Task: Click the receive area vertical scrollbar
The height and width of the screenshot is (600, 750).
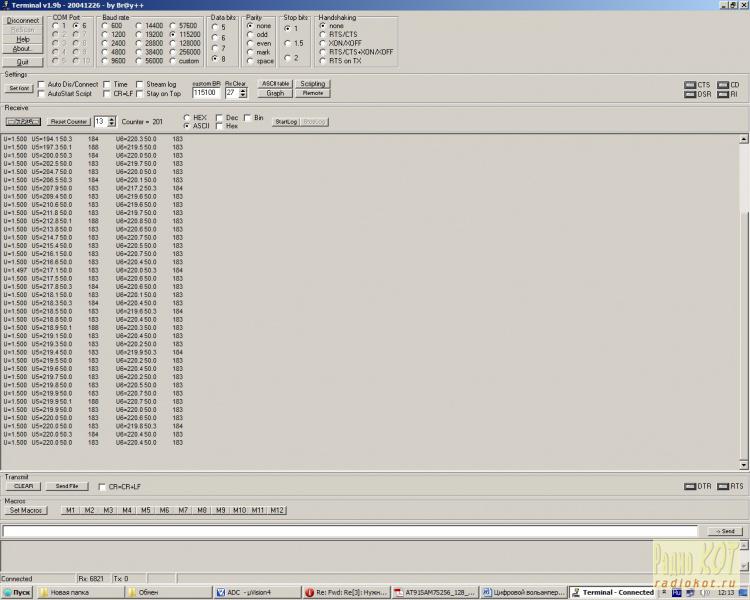Action: pos(743,300)
